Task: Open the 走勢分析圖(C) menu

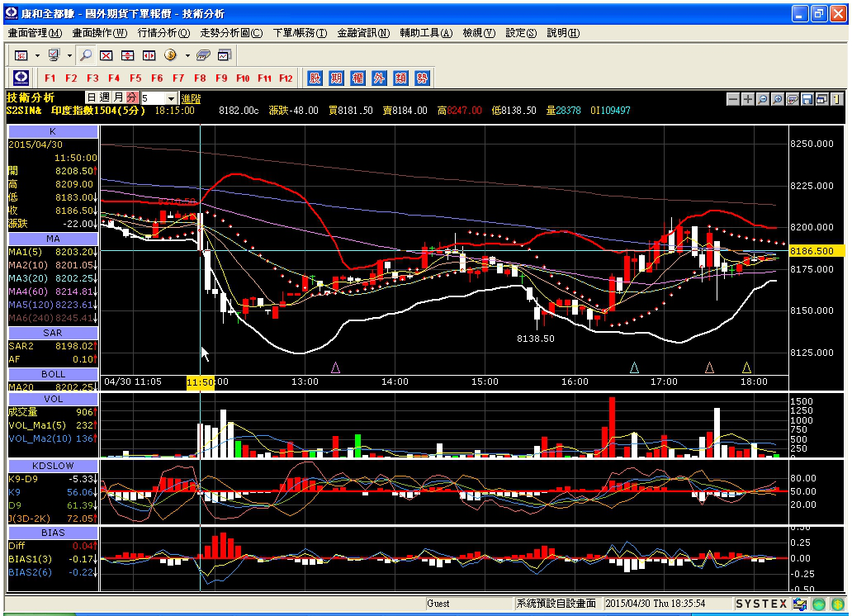Action: coord(231,33)
